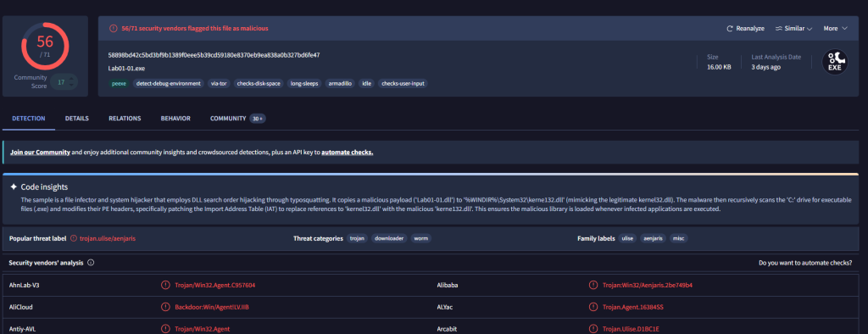
Task: Click the worm threat category chip
Action: [x=420, y=238]
